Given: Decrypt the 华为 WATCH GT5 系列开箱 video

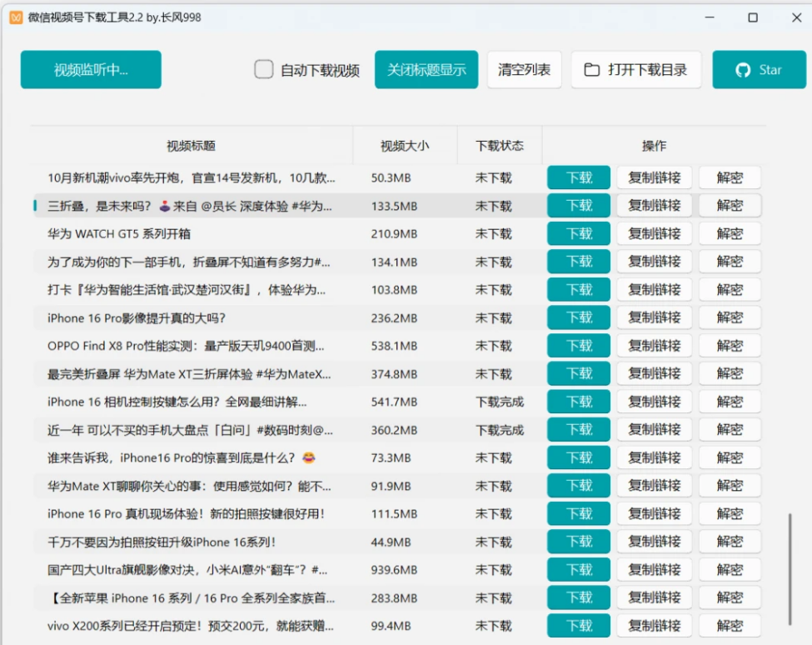Looking at the screenshot, I should pos(730,233).
